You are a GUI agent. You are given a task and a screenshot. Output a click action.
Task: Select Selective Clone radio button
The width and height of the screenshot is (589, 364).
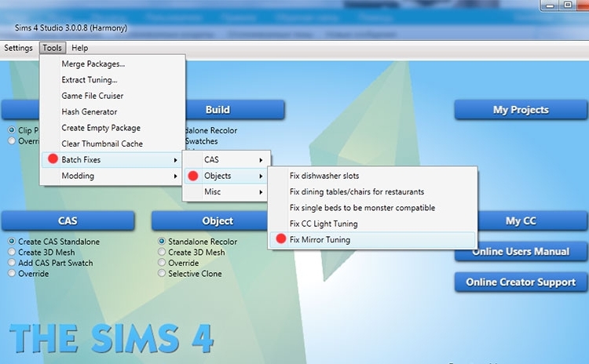coord(162,275)
